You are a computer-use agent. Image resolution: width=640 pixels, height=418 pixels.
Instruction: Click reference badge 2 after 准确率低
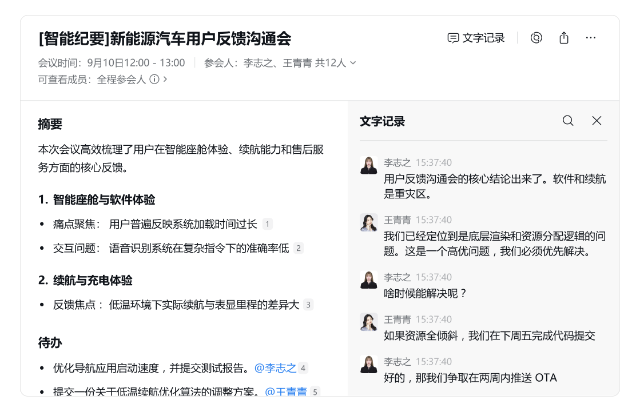(x=298, y=248)
